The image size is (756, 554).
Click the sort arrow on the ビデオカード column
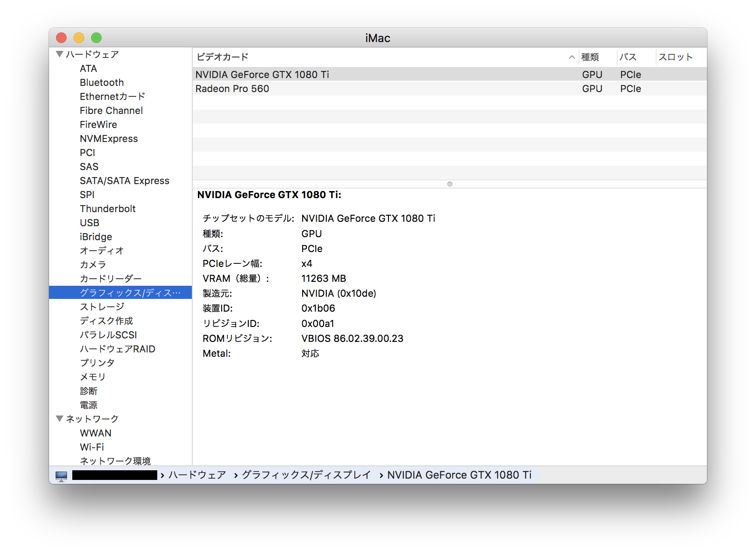pyautogui.click(x=572, y=57)
